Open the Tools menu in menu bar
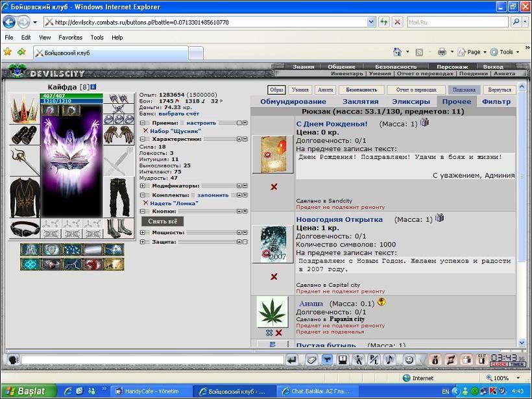 (x=97, y=38)
